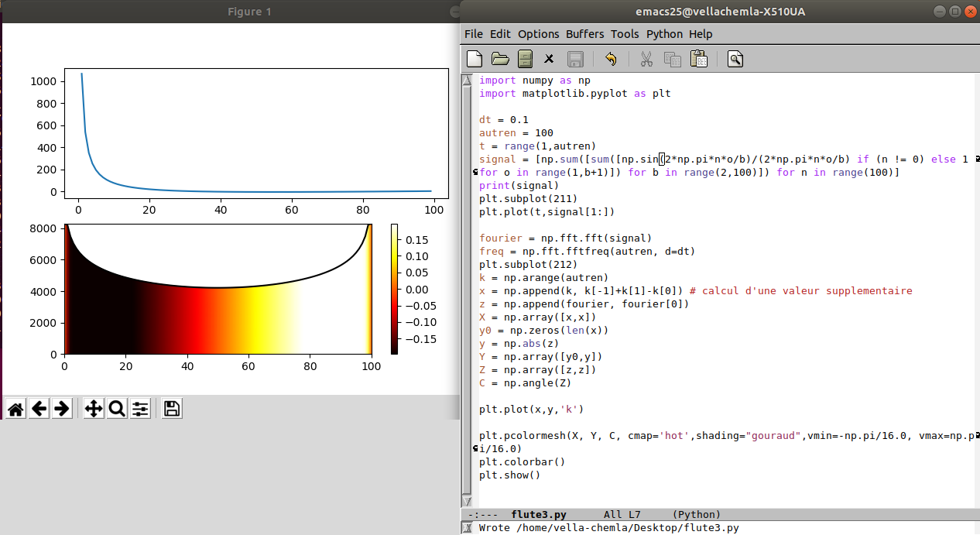Click the Paste clipboard icon

pyautogui.click(x=699, y=59)
